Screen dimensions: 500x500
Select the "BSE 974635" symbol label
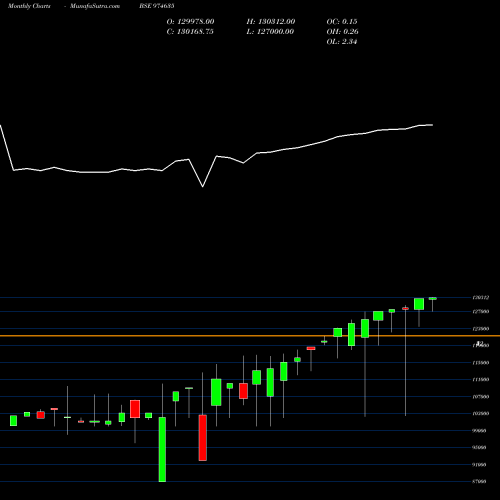(157, 6)
